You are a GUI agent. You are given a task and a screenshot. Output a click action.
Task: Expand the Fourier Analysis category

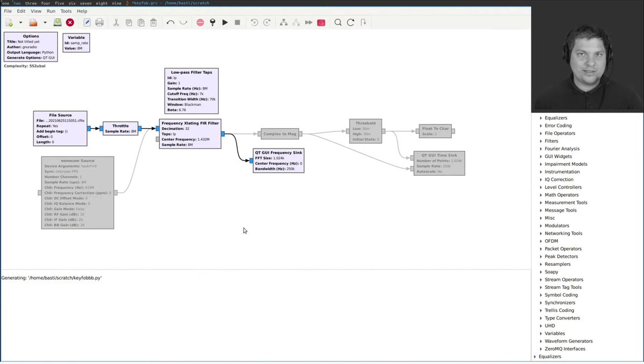click(541, 148)
